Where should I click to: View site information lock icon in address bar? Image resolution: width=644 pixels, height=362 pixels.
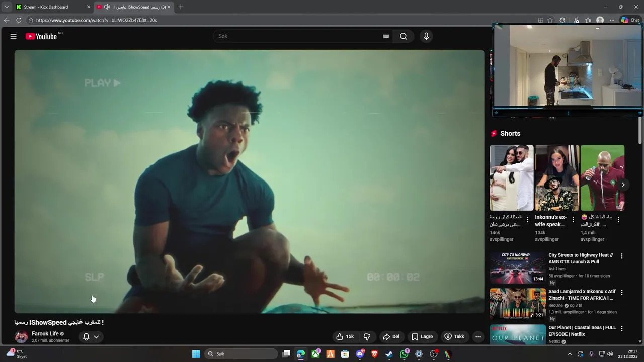(x=31, y=20)
